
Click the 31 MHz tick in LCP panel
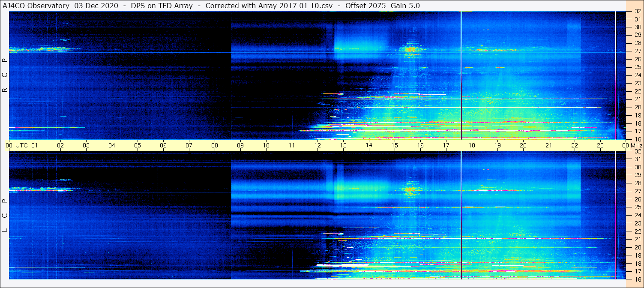click(637, 159)
